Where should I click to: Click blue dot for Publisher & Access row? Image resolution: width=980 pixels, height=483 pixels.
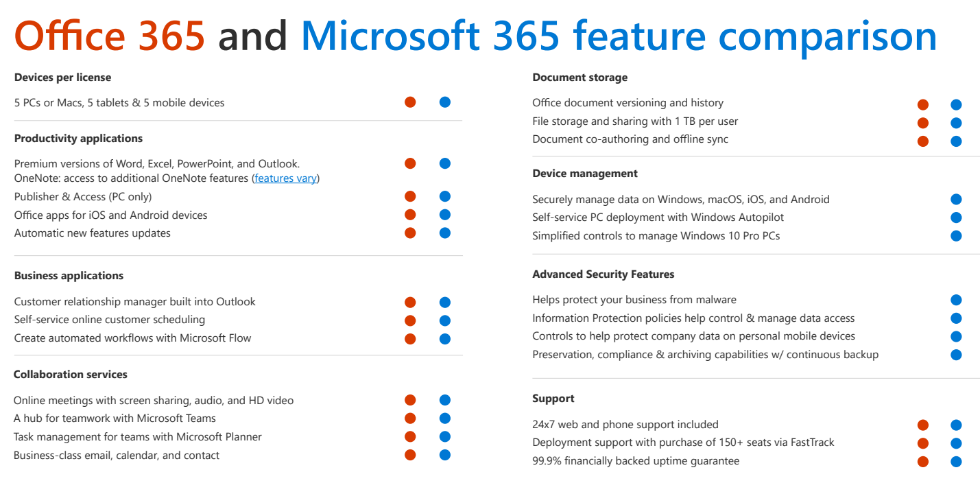click(x=444, y=197)
